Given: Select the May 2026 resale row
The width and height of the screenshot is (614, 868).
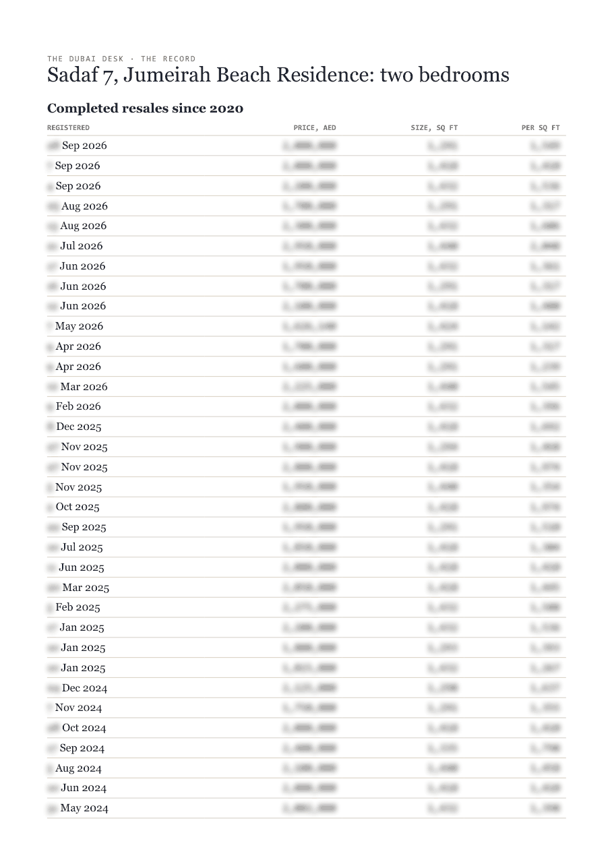Looking at the screenshot, I should pos(307,326).
